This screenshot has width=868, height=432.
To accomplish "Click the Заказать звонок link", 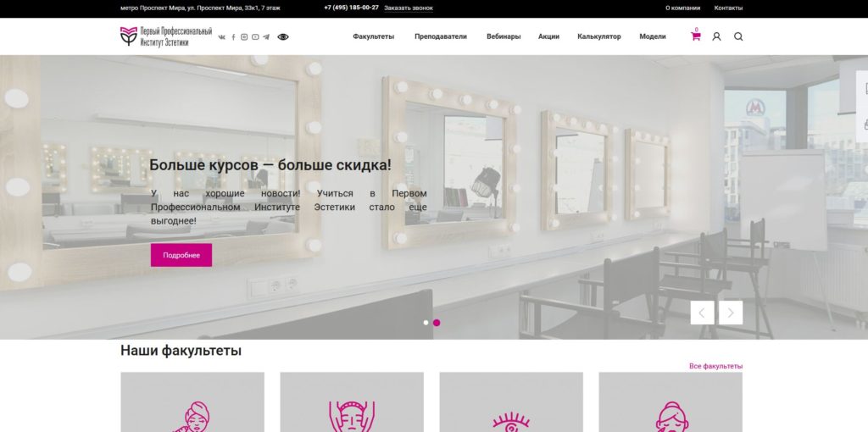I will [409, 8].
